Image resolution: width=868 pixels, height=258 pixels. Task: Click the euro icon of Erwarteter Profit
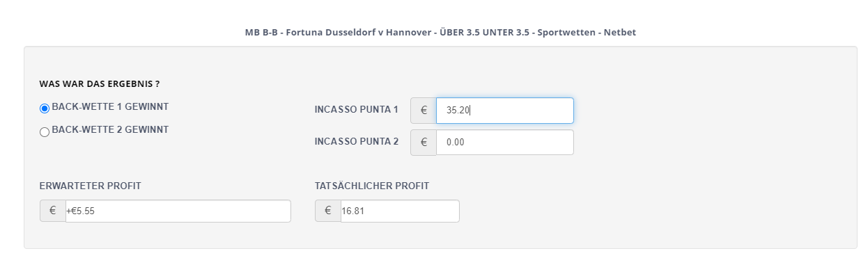pyautogui.click(x=53, y=211)
